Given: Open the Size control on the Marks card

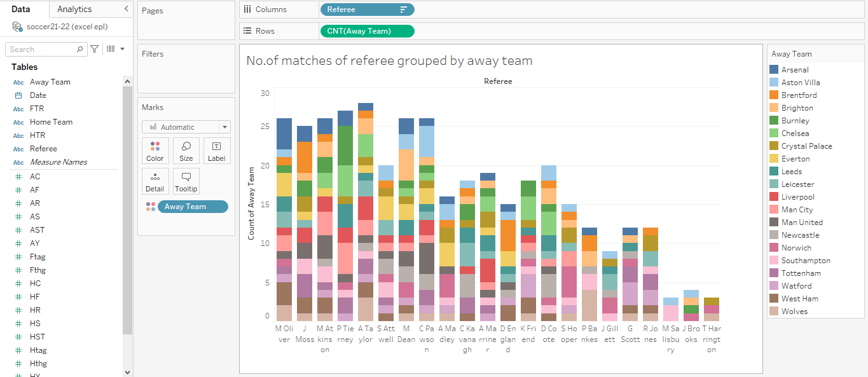Looking at the screenshot, I should click(x=186, y=151).
